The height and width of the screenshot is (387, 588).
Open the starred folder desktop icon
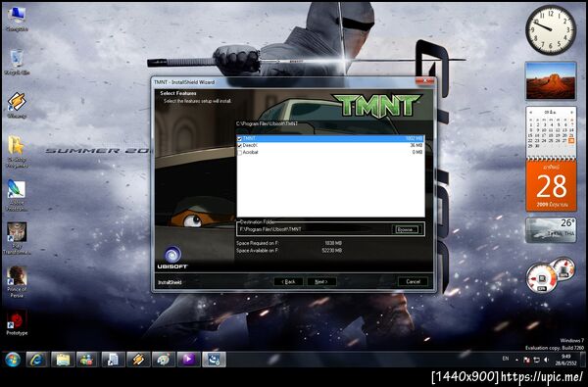(17, 152)
